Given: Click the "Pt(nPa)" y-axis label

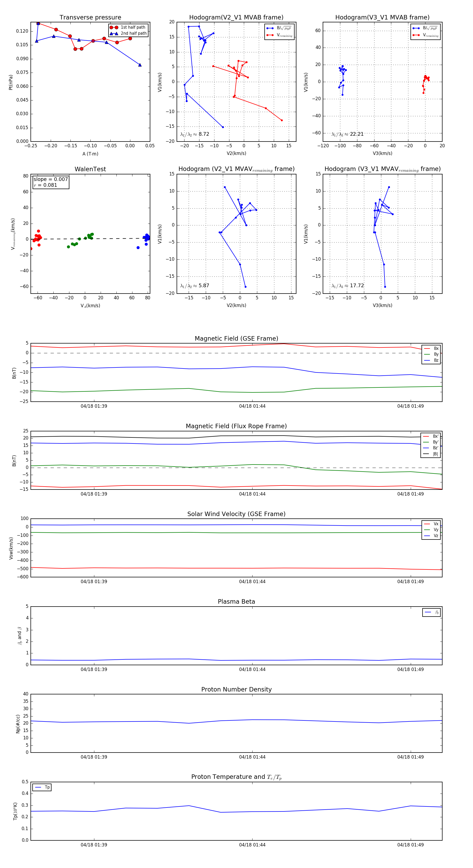Looking at the screenshot, I should coord(11,82).
